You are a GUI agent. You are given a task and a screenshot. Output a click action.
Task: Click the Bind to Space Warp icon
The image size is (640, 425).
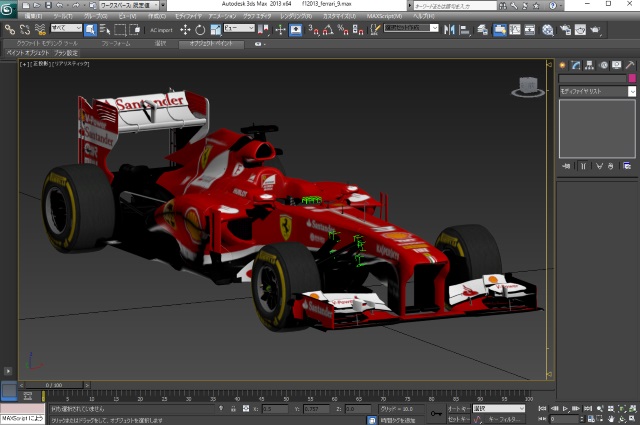coord(40,30)
